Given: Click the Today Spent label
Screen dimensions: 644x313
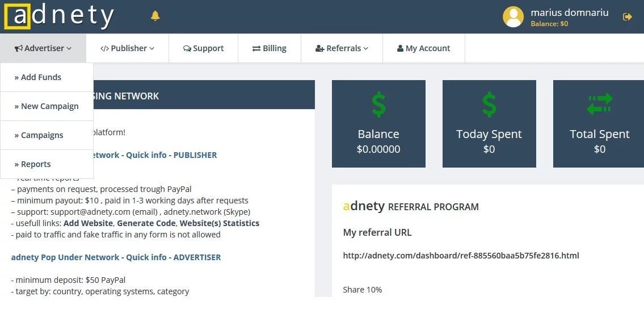Looking at the screenshot, I should [x=489, y=134].
